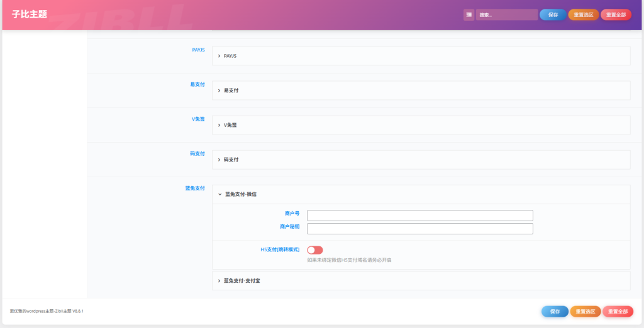Click the 商户秘钥 label text
The image size is (644, 328).
point(289,227)
